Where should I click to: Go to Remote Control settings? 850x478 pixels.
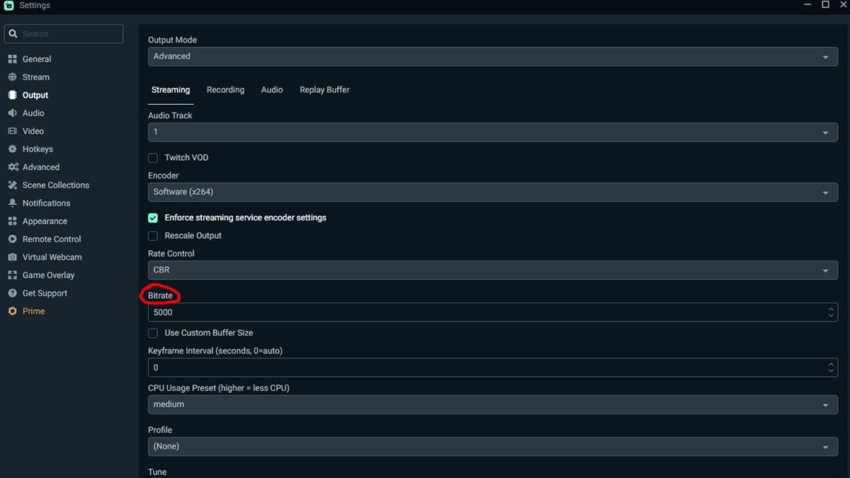(51, 239)
